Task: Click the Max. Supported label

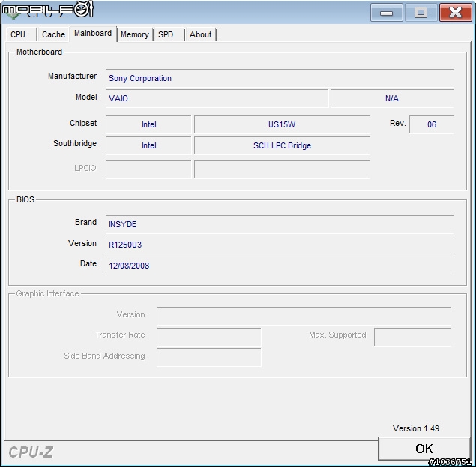Action: point(337,334)
